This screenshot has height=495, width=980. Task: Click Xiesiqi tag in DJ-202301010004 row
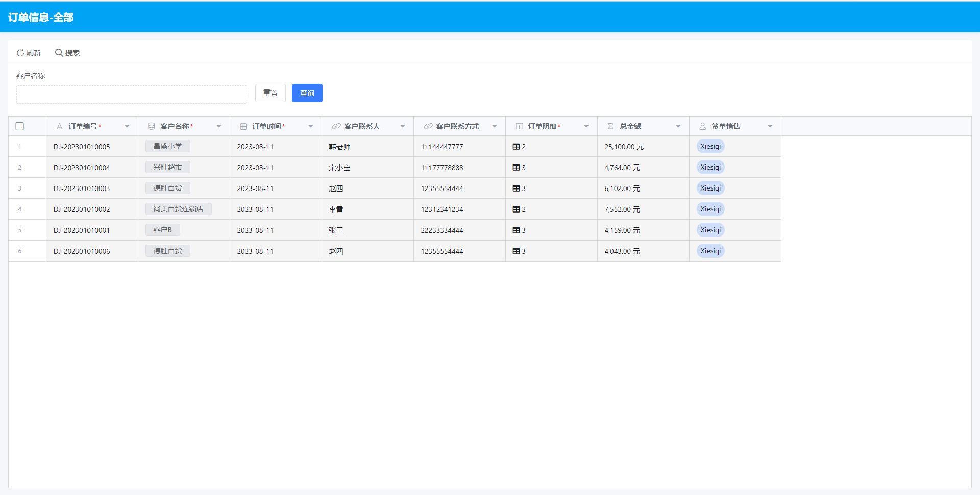710,167
